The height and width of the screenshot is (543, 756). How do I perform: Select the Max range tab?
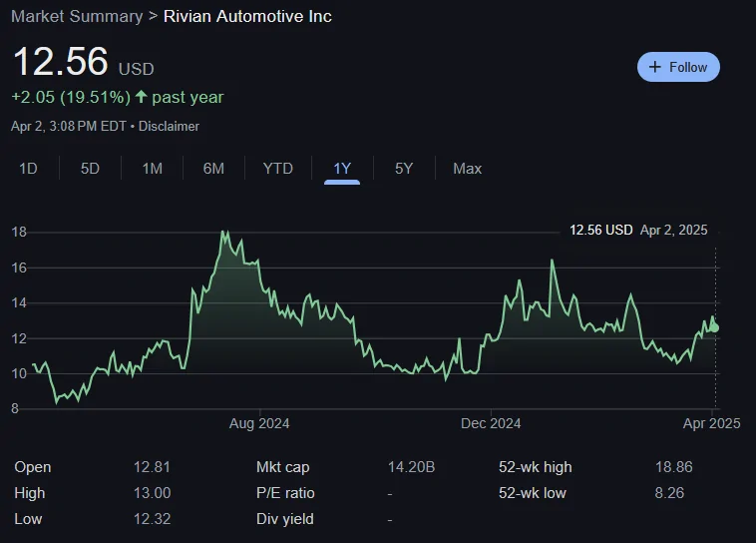coord(467,169)
